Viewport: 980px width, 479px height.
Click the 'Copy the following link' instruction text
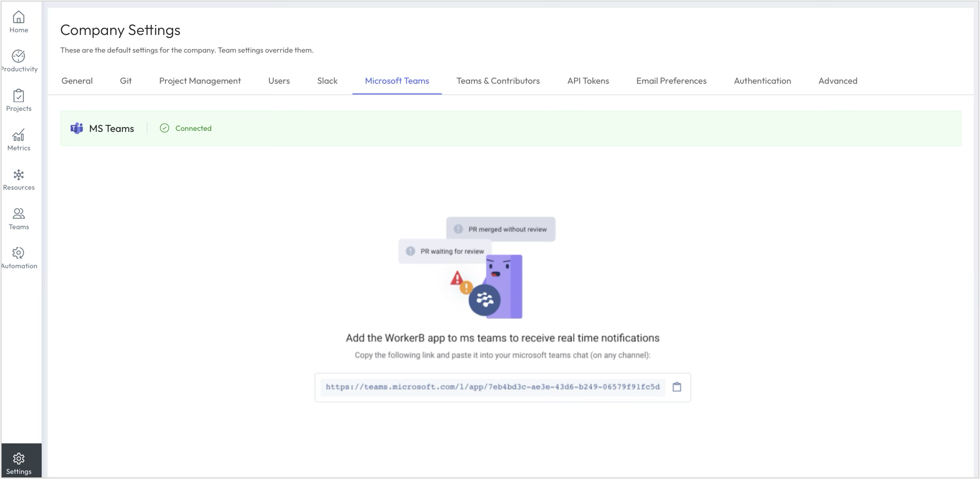pyautogui.click(x=503, y=355)
